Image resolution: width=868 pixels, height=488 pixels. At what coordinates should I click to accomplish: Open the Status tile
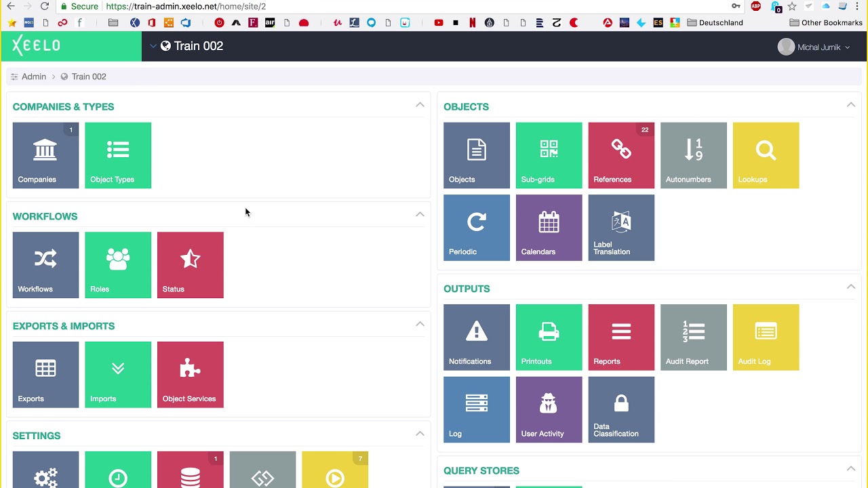click(x=190, y=265)
